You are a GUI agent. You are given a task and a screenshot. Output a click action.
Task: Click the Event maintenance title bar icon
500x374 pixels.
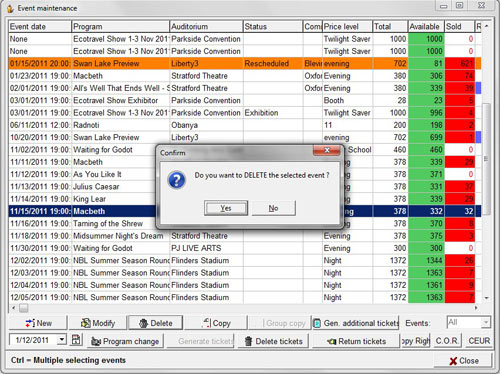(10, 8)
